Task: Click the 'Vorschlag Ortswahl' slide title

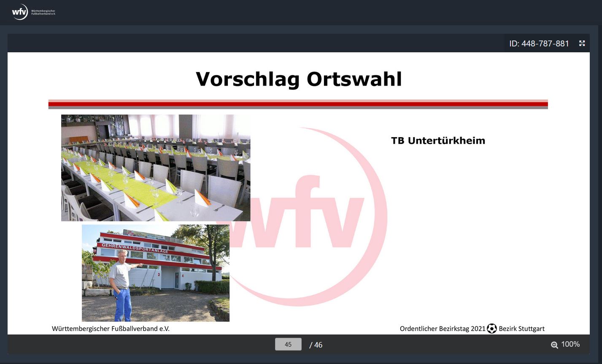Action: (299, 79)
